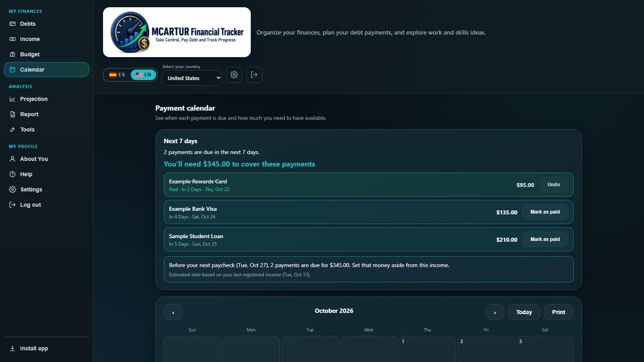Go to previous month in calendar
The image size is (644, 362).
pos(173,312)
